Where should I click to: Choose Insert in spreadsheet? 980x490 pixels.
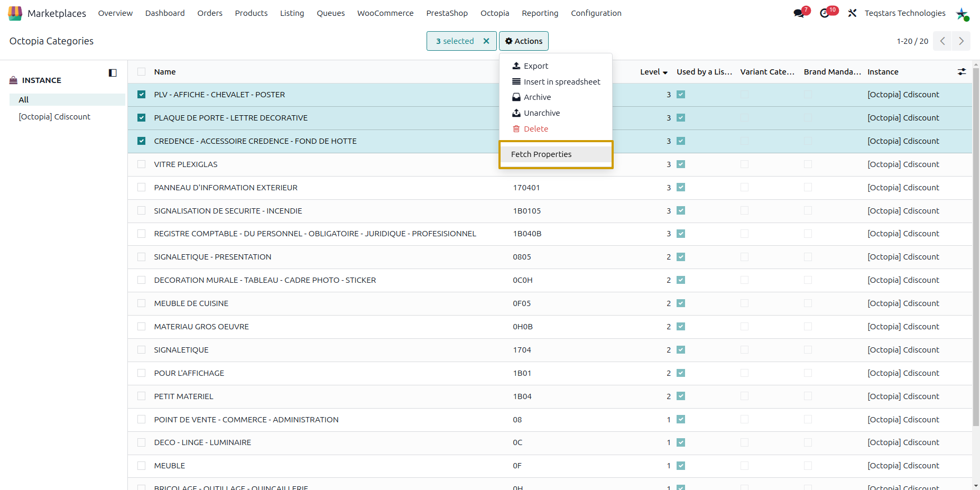click(x=556, y=82)
